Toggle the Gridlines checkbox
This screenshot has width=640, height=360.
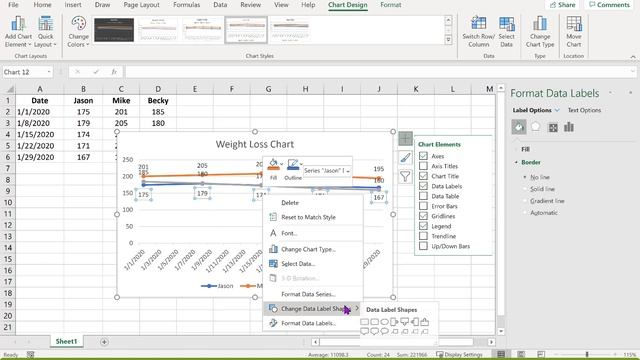click(423, 216)
